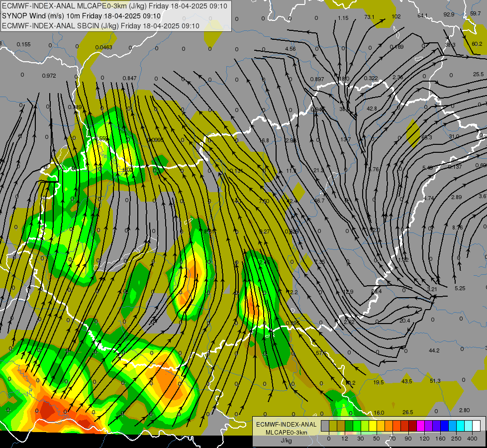This screenshot has height=448, width=487.
Task: Click the map value 60.2
Action: (x=477, y=44)
